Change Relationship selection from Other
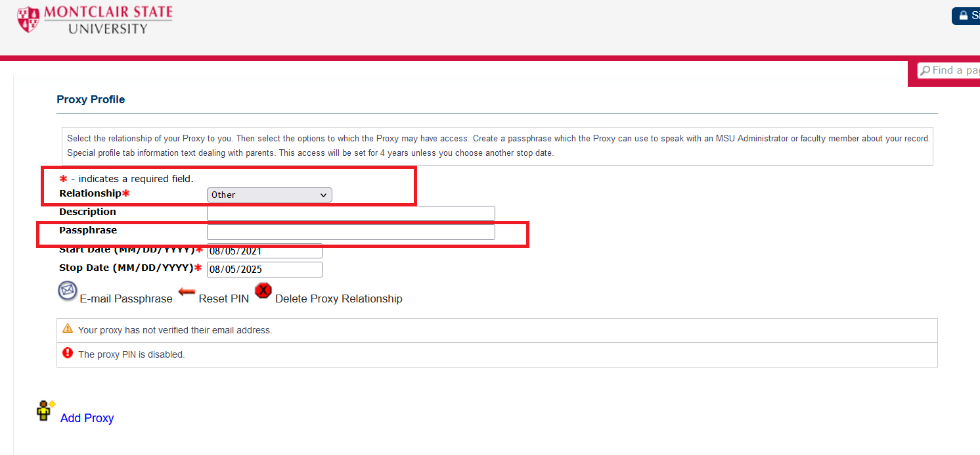The height and width of the screenshot is (455, 980). [x=269, y=195]
